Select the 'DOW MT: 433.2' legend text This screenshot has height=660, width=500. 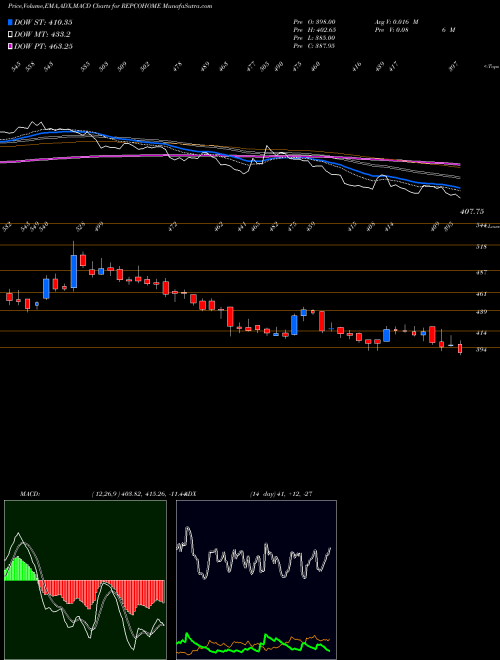[42, 35]
